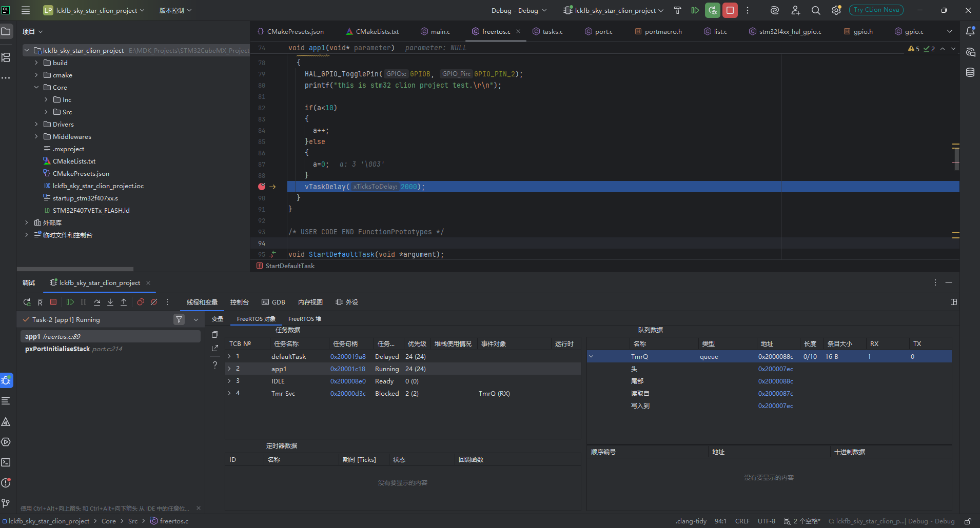Step over in debug toolbar
Image resolution: width=980 pixels, height=528 pixels.
(97, 302)
